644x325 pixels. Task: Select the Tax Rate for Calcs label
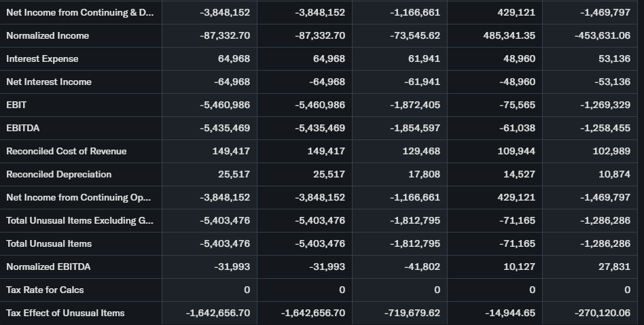click(45, 290)
